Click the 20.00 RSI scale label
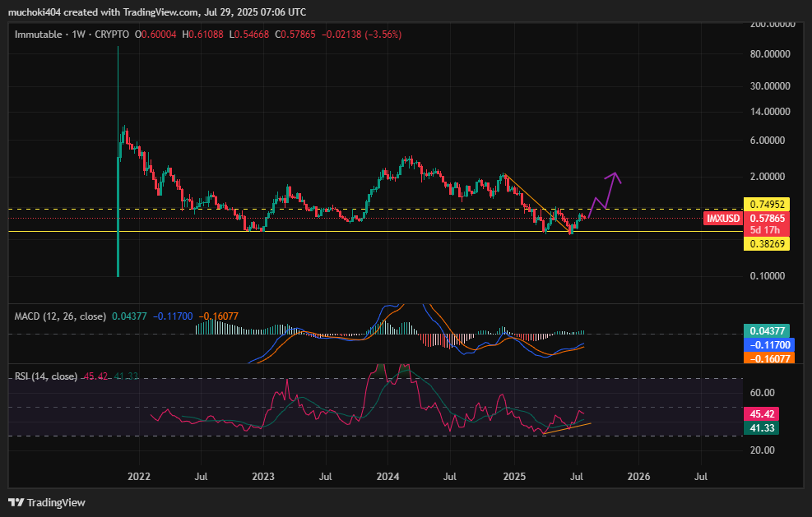The height and width of the screenshot is (517, 812). pos(763,450)
